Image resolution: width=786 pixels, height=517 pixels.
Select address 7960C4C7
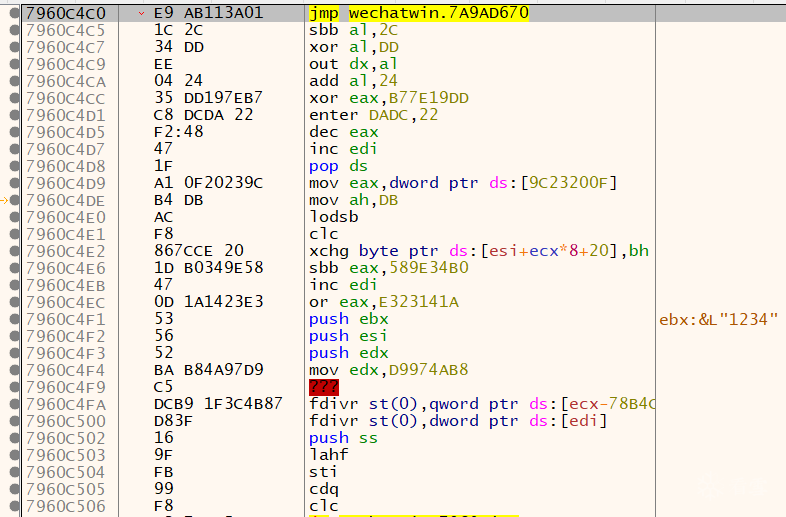(x=65, y=47)
